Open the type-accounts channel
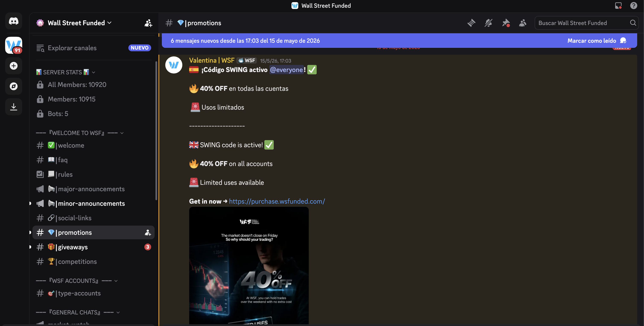This screenshot has width=644, height=326. click(x=94, y=293)
